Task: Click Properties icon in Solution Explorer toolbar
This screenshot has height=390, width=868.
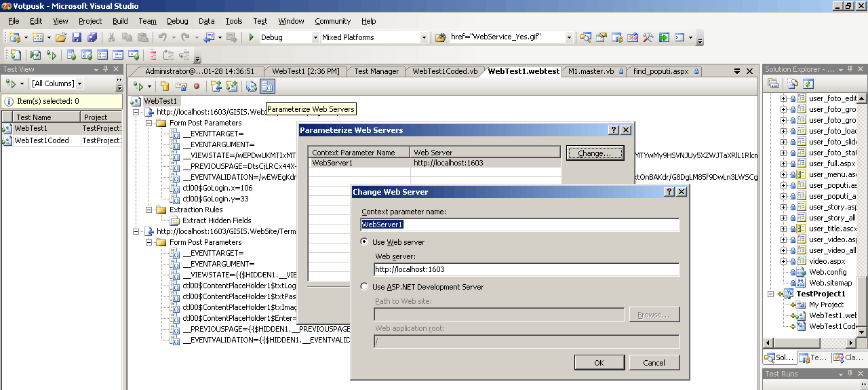Action: pos(773,83)
